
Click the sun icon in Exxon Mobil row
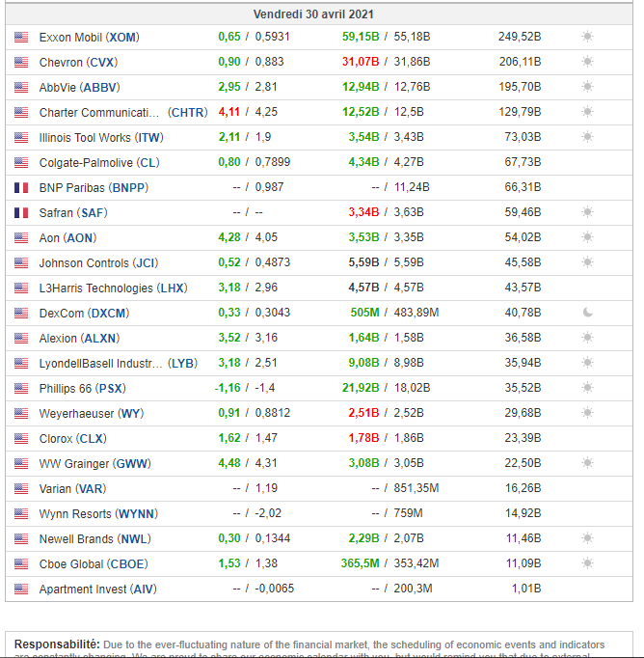click(587, 37)
